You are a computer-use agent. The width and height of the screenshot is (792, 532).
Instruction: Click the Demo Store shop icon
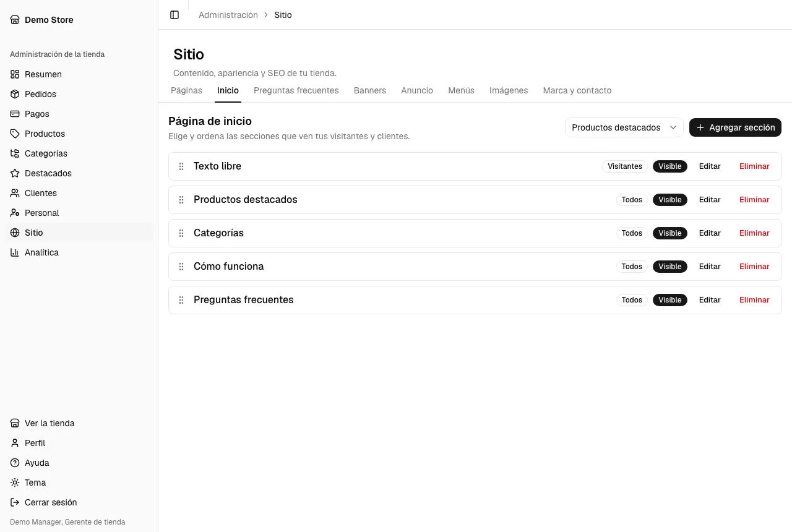pyautogui.click(x=15, y=20)
